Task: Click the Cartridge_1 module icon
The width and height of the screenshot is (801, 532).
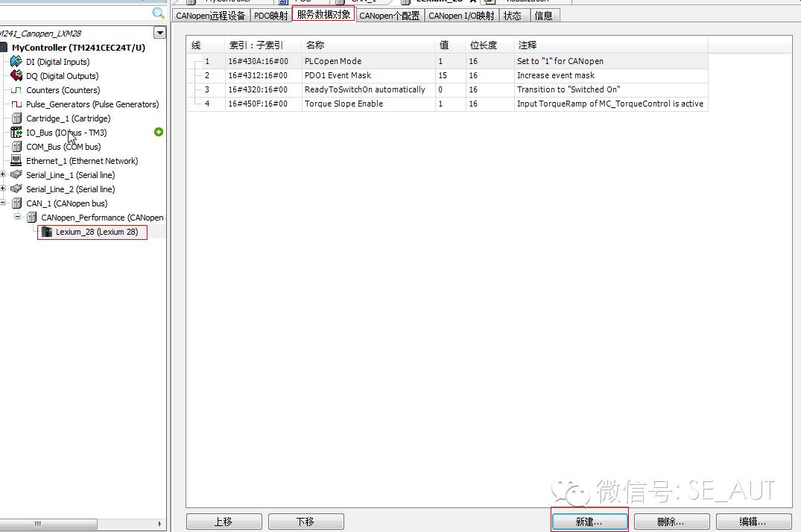Action: pos(16,118)
